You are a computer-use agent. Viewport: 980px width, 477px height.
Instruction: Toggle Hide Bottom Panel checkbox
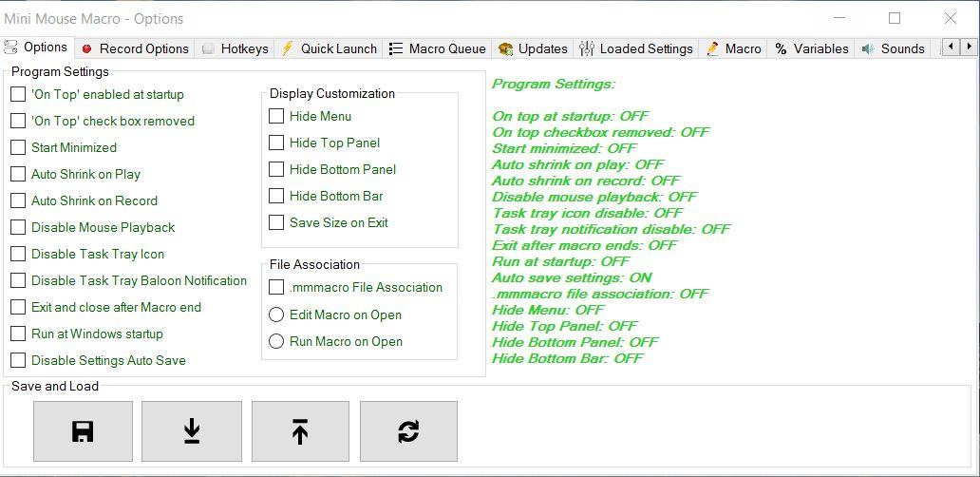click(x=276, y=169)
